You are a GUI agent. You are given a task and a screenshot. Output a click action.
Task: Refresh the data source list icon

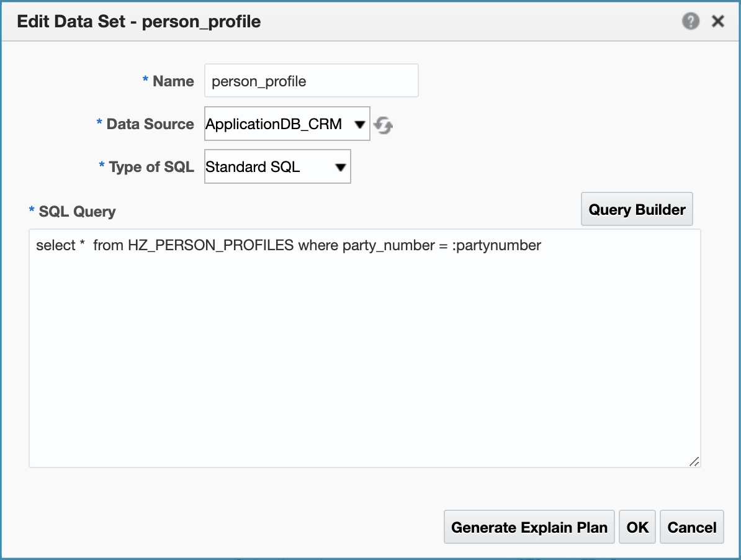pos(384,125)
